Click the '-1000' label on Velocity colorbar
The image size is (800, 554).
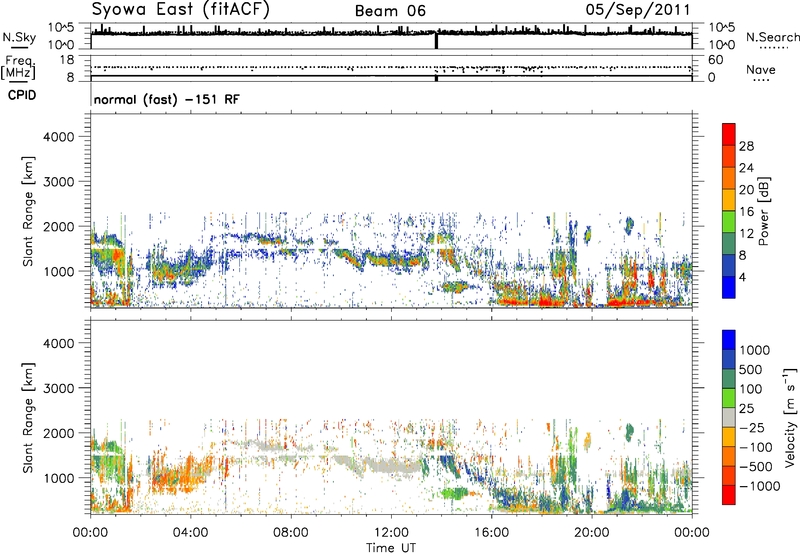[x=760, y=486]
